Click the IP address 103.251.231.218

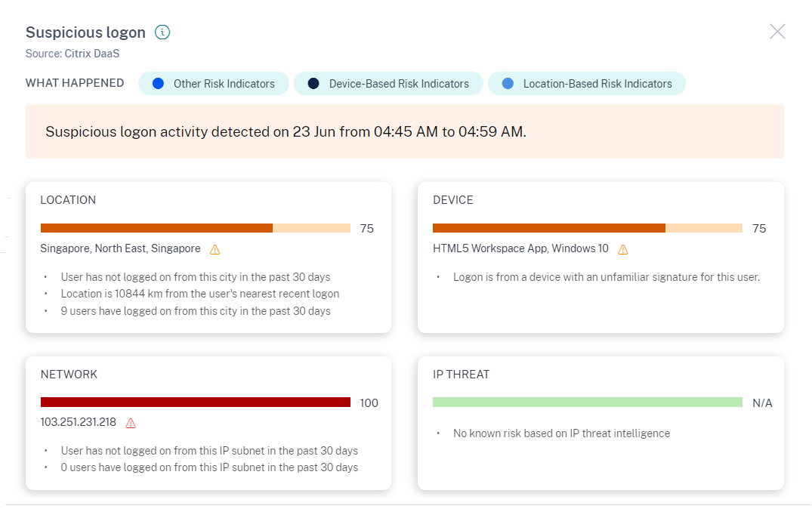point(79,422)
